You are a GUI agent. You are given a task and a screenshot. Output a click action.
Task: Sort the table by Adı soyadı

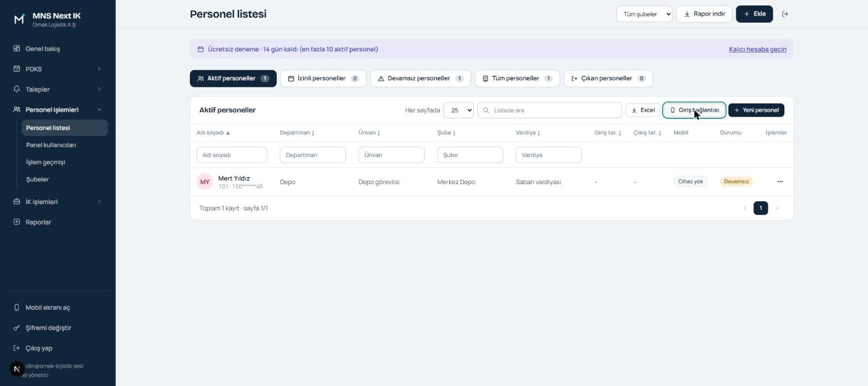click(x=213, y=133)
